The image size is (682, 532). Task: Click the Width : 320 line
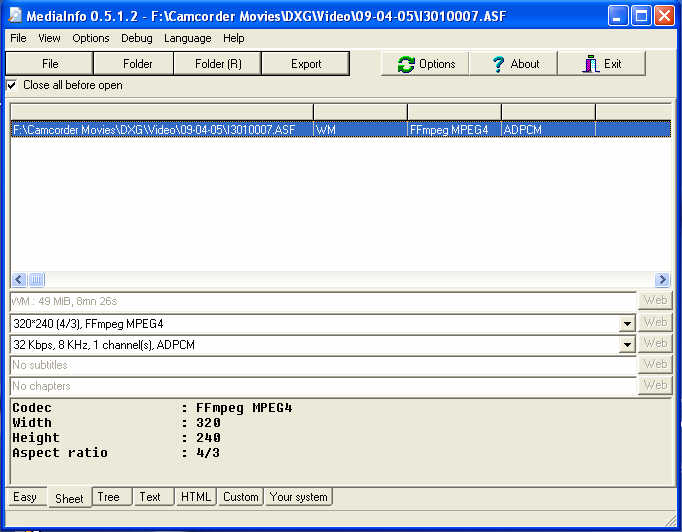pyautogui.click(x=117, y=423)
